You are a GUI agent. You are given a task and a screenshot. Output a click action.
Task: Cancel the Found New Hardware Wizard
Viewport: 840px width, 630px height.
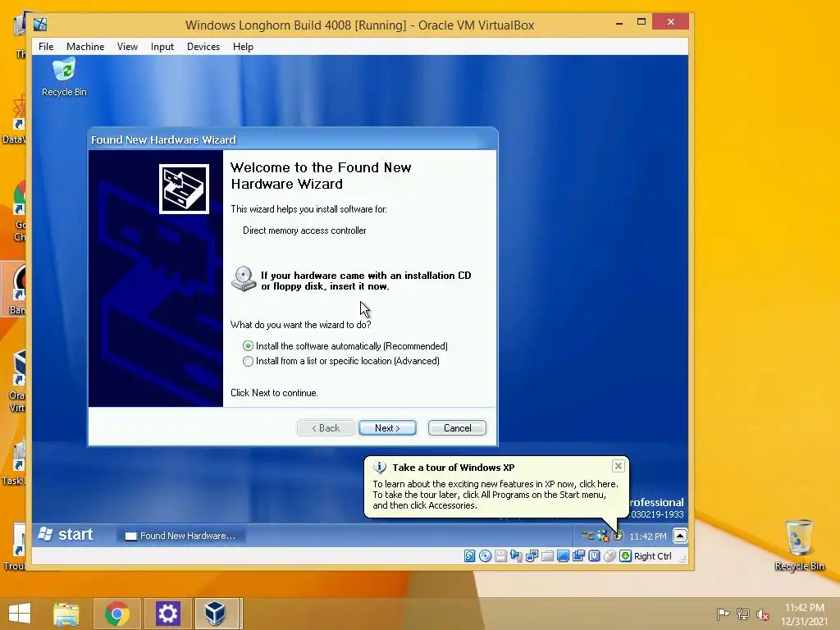coord(457,428)
